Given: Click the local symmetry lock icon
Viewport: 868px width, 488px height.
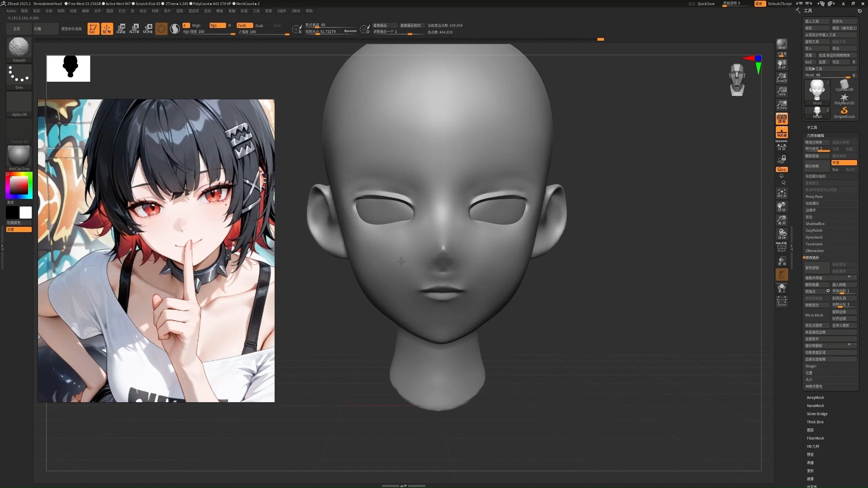Looking at the screenshot, I should click(782, 159).
